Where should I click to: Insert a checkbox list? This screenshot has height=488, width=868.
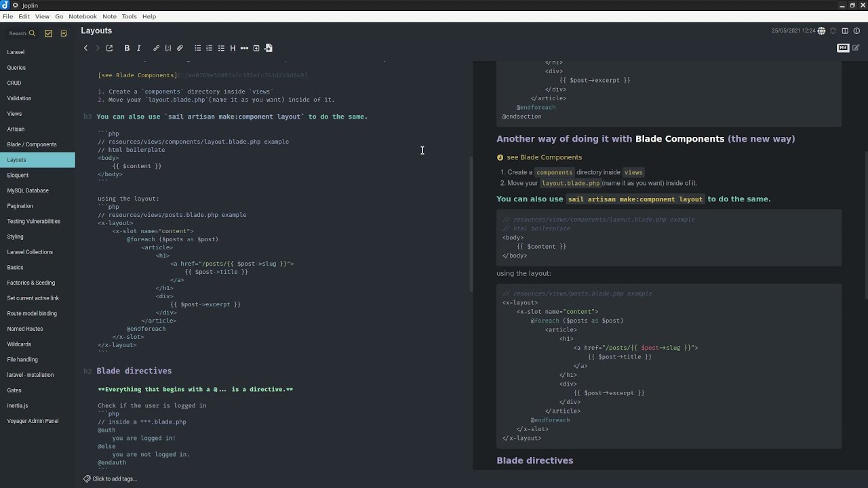pyautogui.click(x=221, y=48)
